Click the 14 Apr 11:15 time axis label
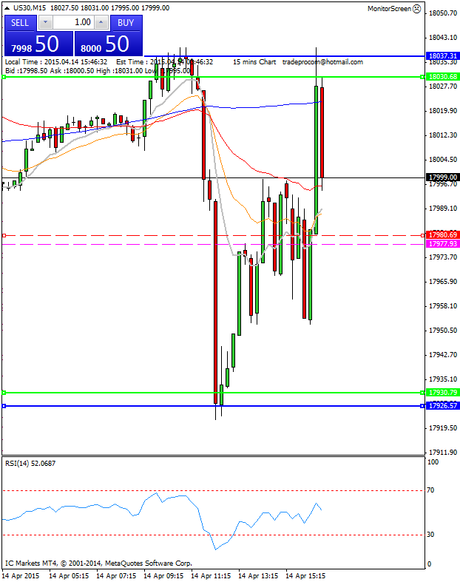Image resolution: width=460 pixels, height=582 pixels. (x=211, y=576)
